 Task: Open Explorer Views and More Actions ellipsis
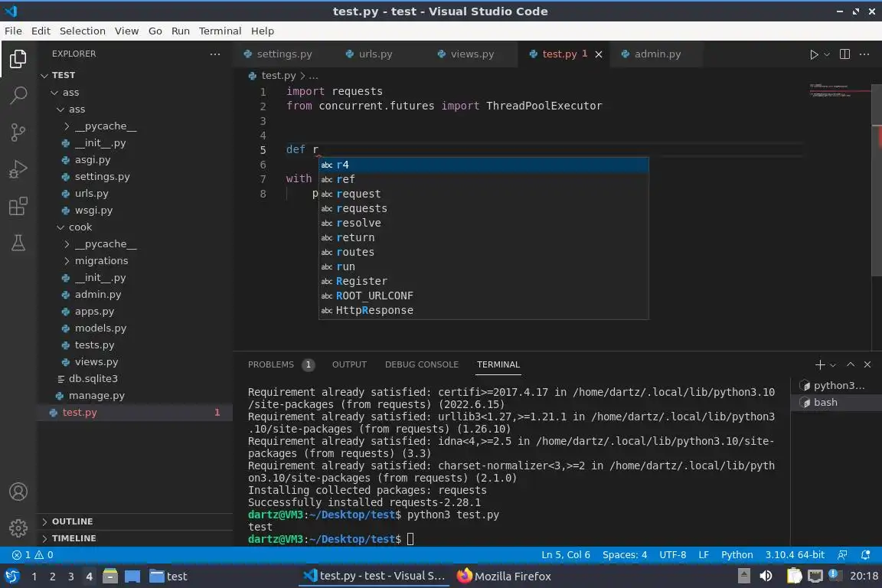tap(215, 54)
